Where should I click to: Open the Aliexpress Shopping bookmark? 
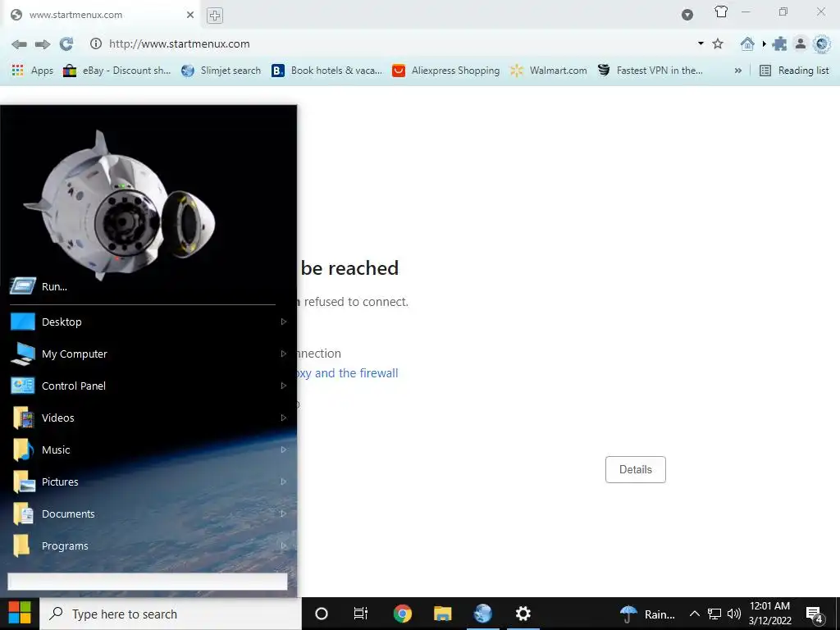point(445,71)
